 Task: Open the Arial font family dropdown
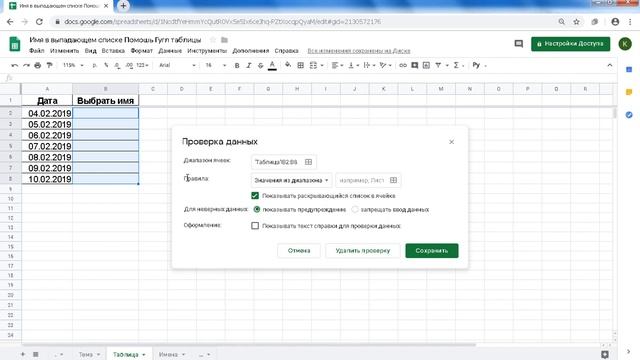177,65
